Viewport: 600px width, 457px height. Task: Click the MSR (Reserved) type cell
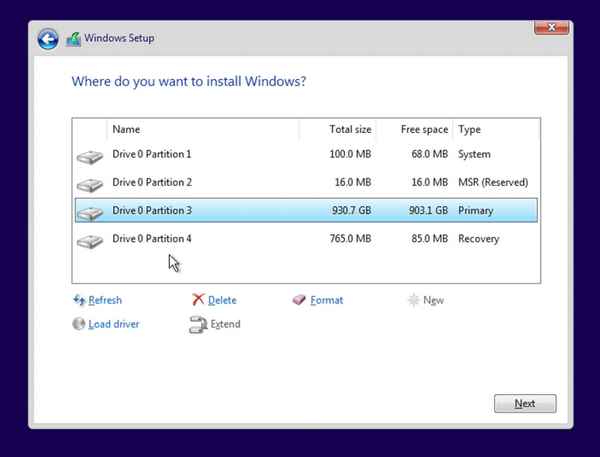(493, 182)
